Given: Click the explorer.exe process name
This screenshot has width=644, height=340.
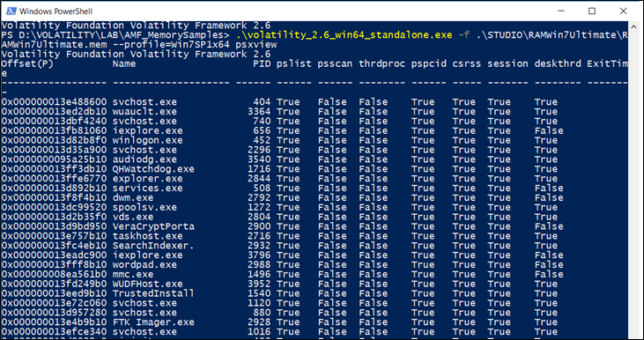Looking at the screenshot, I should 147,179.
